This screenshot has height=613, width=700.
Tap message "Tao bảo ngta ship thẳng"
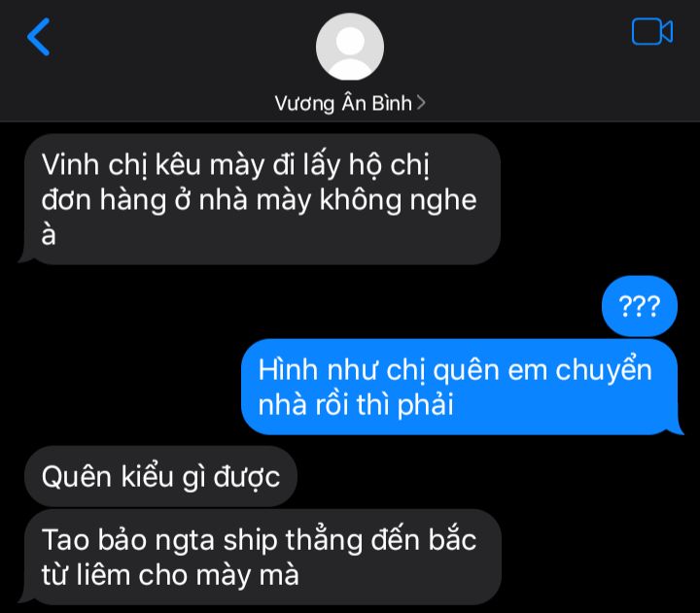[x=262, y=558]
